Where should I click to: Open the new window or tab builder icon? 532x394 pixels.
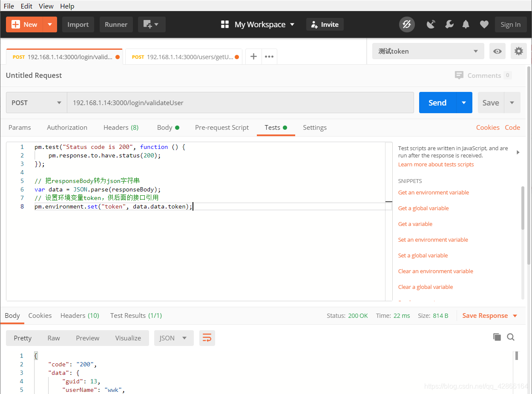pos(152,24)
